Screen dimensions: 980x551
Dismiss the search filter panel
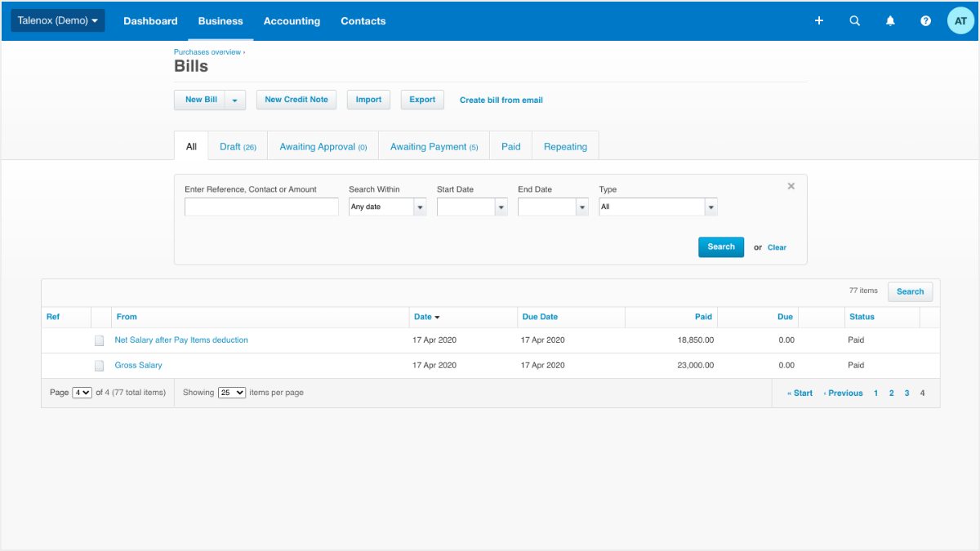pos(791,185)
